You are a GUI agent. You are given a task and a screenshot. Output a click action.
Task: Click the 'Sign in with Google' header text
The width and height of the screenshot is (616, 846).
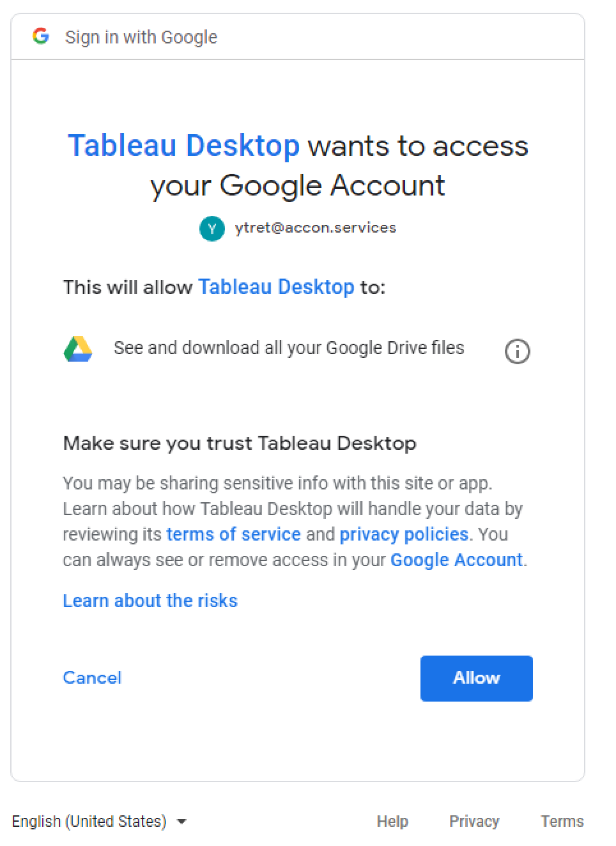tap(141, 37)
